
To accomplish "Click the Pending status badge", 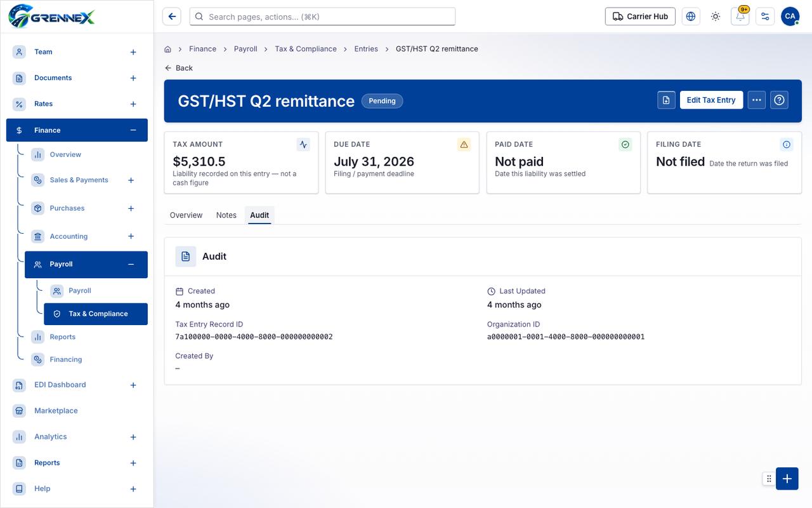I will 382,101.
